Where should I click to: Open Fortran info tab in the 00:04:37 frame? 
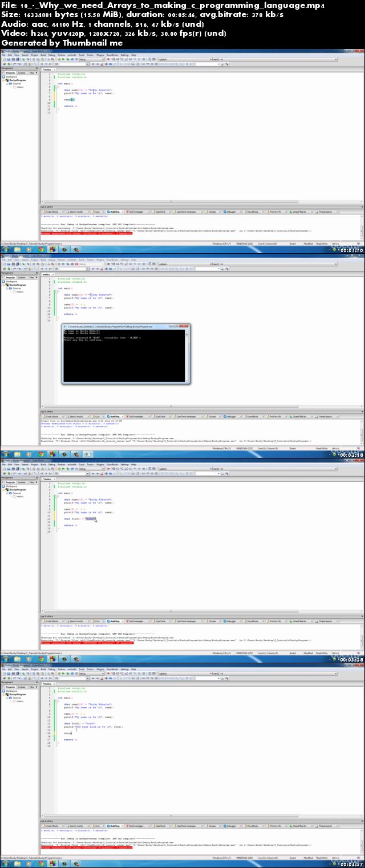click(275, 825)
